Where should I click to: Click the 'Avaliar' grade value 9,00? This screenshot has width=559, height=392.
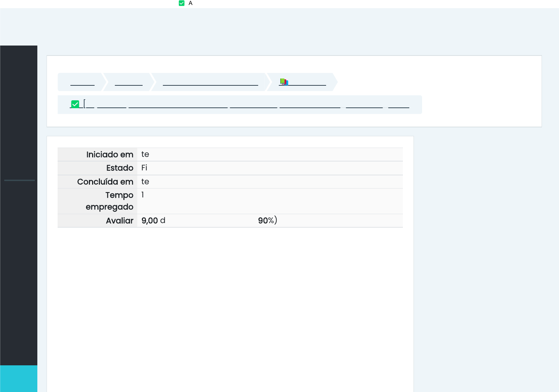[x=150, y=221]
